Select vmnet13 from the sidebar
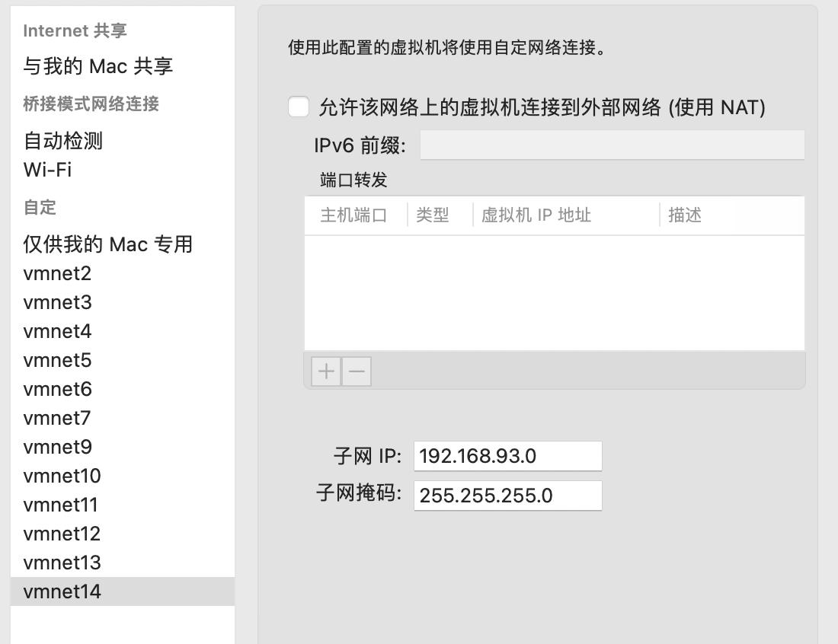838x644 pixels. click(x=62, y=563)
